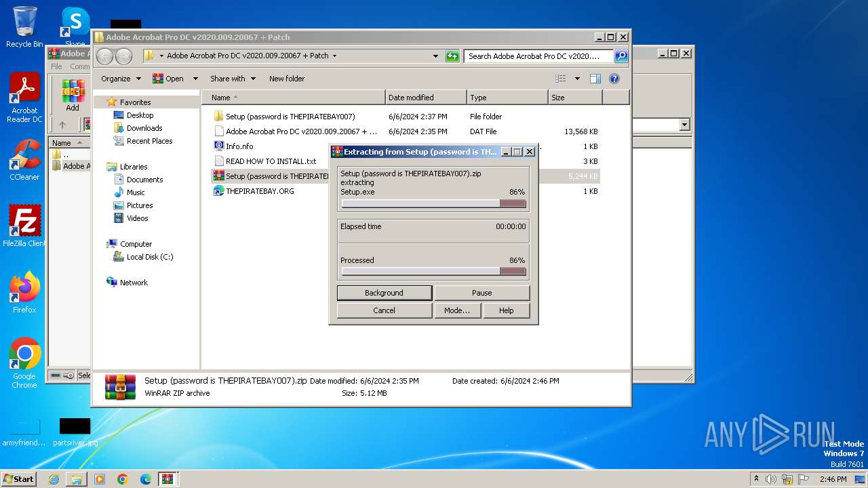Toggle the preview pane icon
The image size is (868, 488).
point(595,79)
